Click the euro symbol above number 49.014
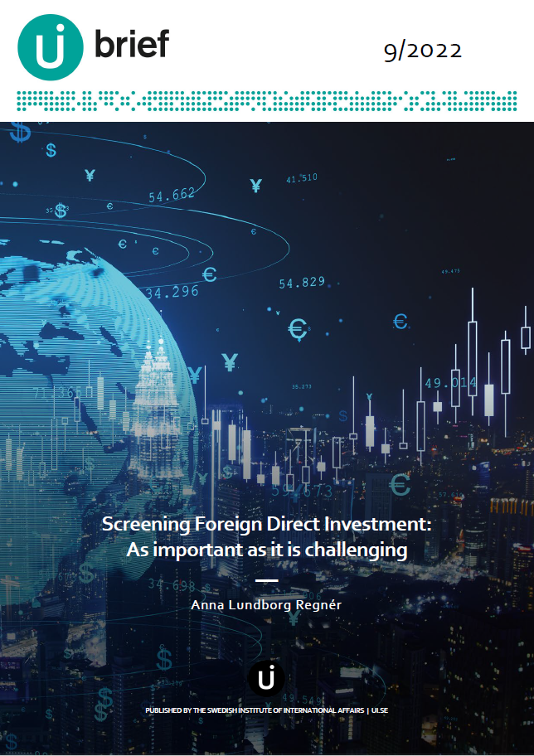Image resolution: width=534 pixels, height=756 pixels. (400, 321)
